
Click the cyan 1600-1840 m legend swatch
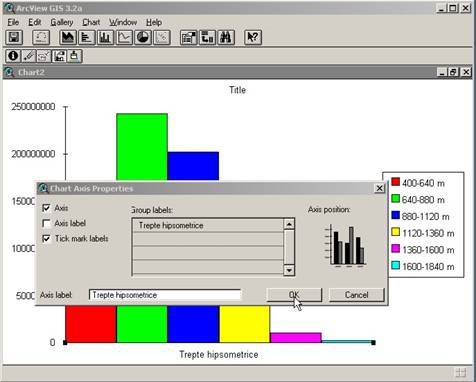pos(395,265)
